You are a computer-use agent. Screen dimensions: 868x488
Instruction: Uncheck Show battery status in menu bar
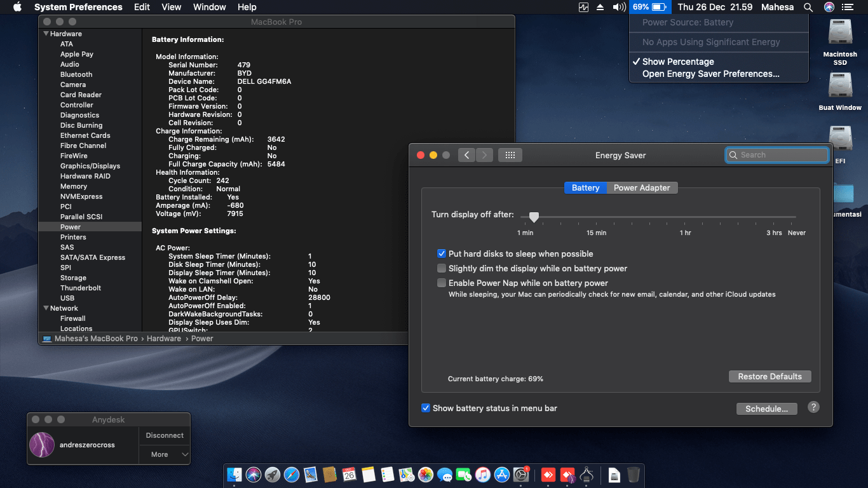pyautogui.click(x=426, y=408)
